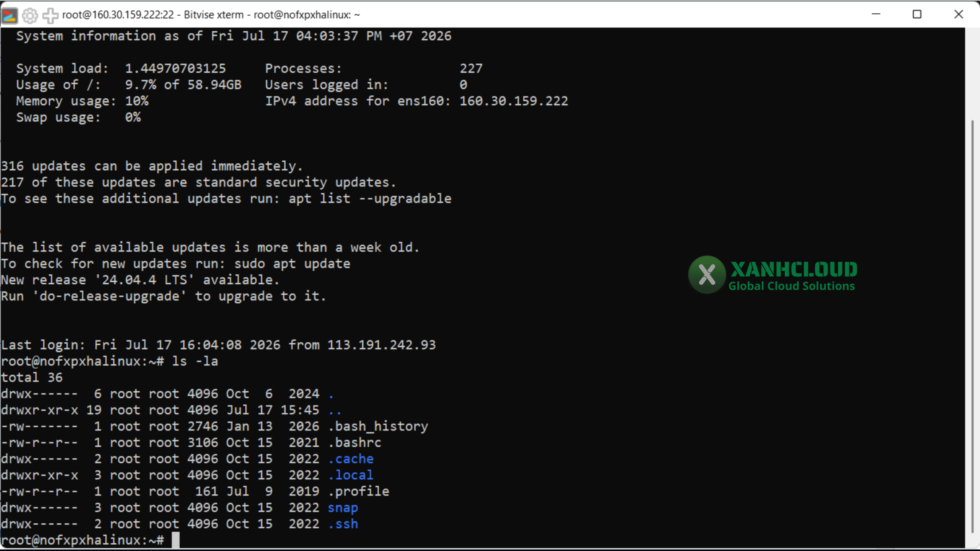
Task: Close the Bitvise xterm window
Action: tap(959, 15)
